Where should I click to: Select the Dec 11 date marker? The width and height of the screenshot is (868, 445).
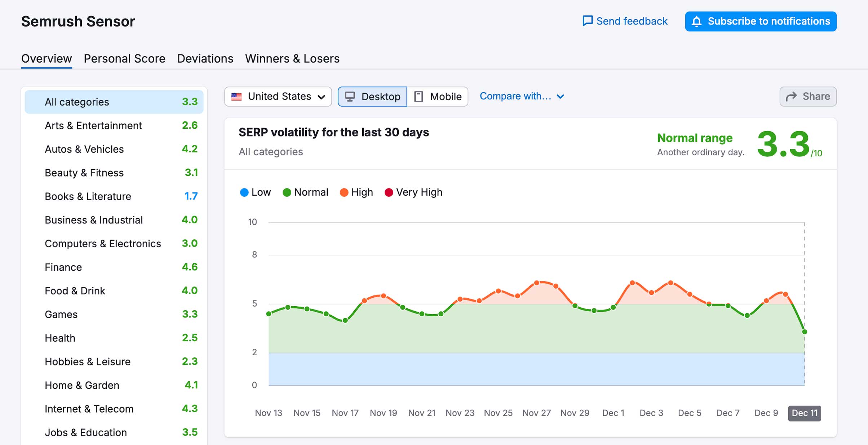(x=804, y=413)
